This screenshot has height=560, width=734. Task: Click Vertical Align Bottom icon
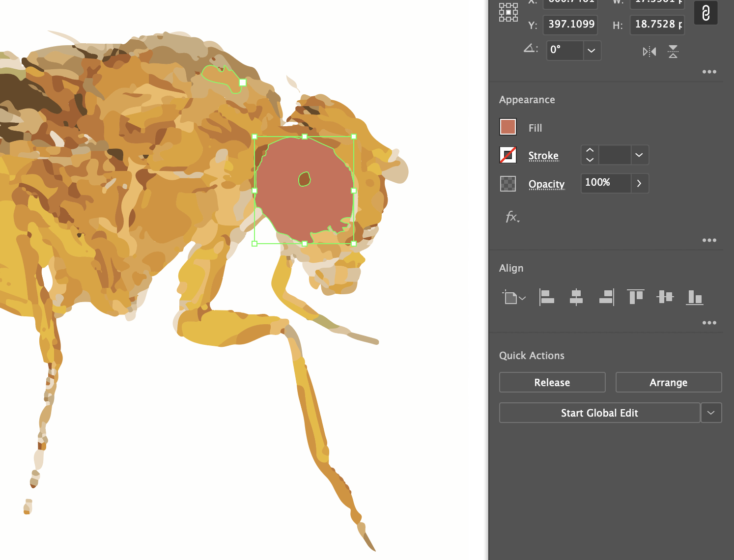[695, 297]
